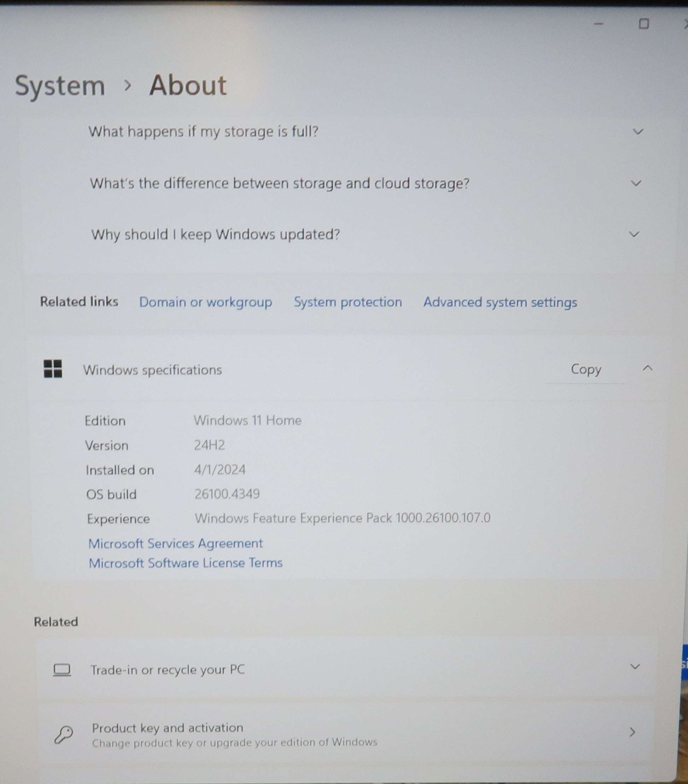Click the About breadcrumb heading
Viewport: 688px width, 784px height.
188,85
